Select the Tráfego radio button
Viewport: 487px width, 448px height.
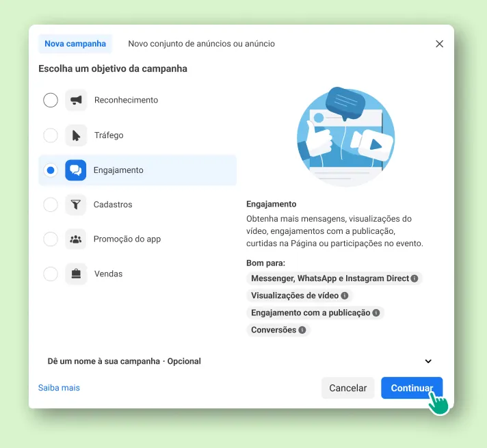pyautogui.click(x=51, y=135)
